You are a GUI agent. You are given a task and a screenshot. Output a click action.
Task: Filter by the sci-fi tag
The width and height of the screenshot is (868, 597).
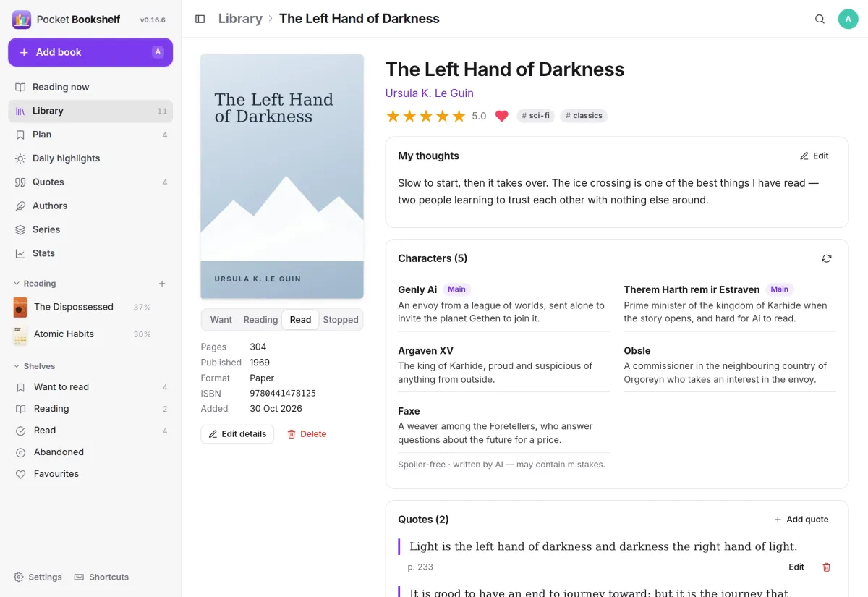[535, 116]
